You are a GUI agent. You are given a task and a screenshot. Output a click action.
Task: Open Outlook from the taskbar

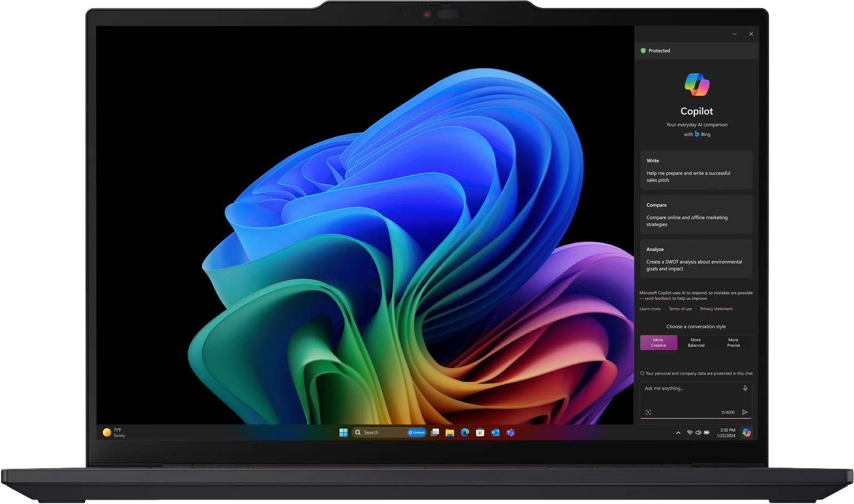tap(495, 432)
